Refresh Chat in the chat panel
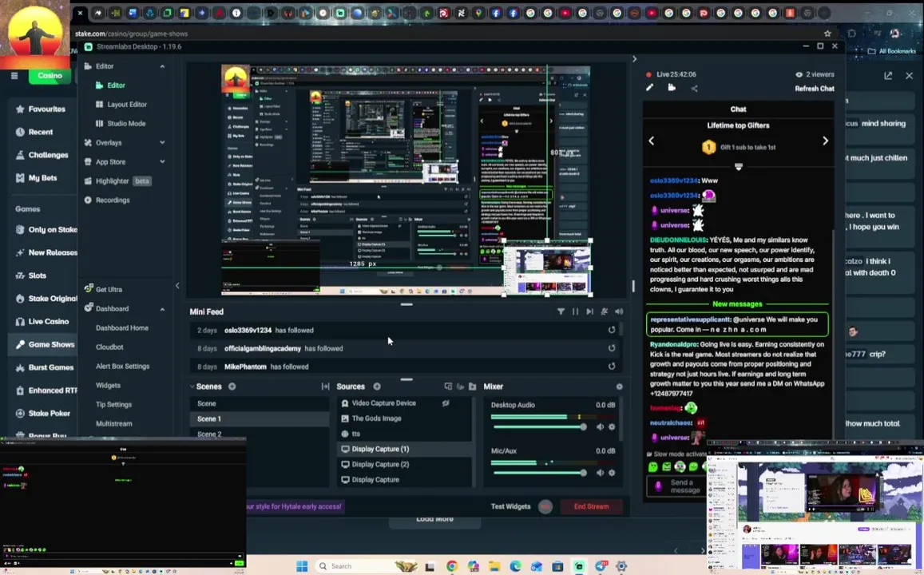 click(815, 89)
